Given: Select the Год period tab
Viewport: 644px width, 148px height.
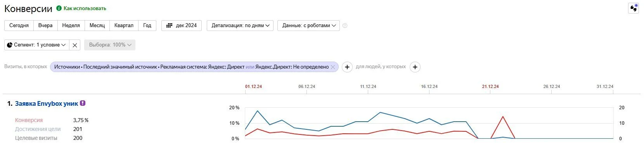Looking at the screenshot, I should click(147, 26).
